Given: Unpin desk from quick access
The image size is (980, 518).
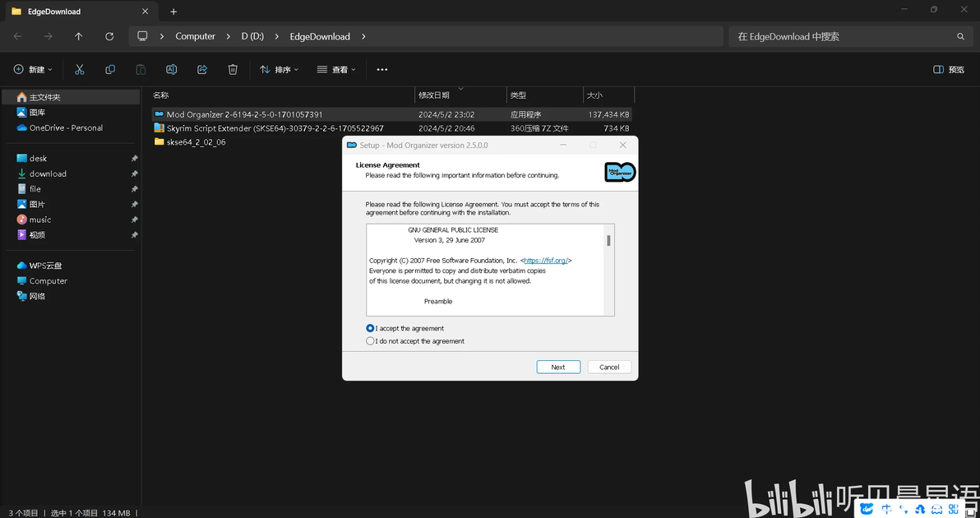Looking at the screenshot, I should pos(134,159).
